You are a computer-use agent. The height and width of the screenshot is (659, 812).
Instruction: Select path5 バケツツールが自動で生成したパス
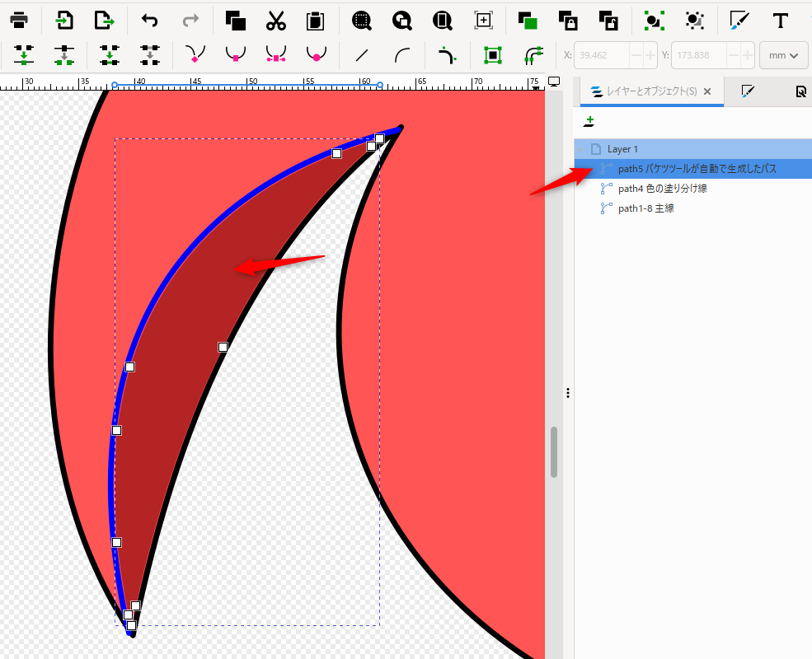[693, 169]
